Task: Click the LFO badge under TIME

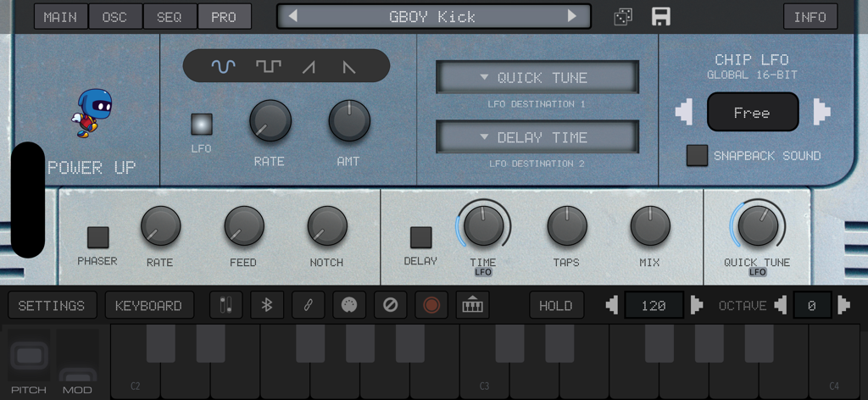Action: 483,272
